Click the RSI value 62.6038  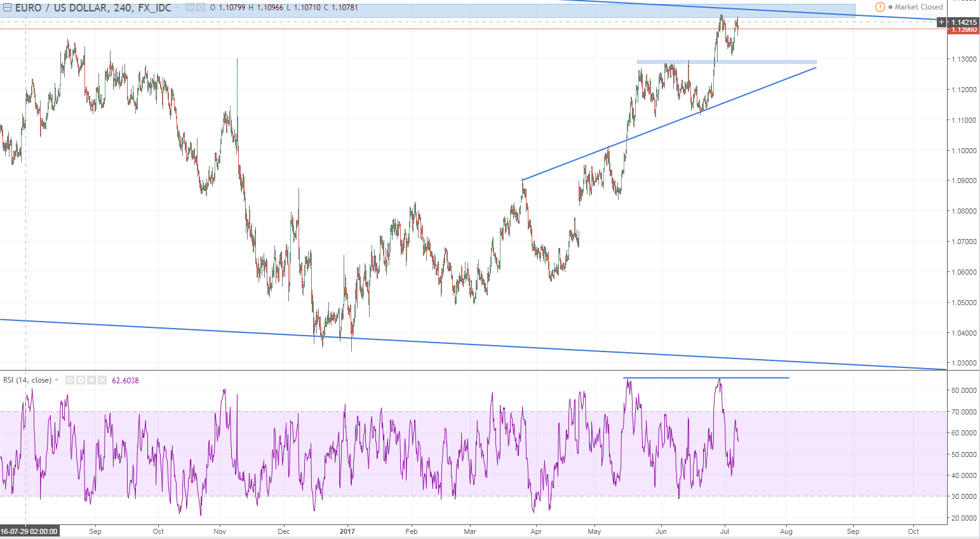tap(125, 380)
